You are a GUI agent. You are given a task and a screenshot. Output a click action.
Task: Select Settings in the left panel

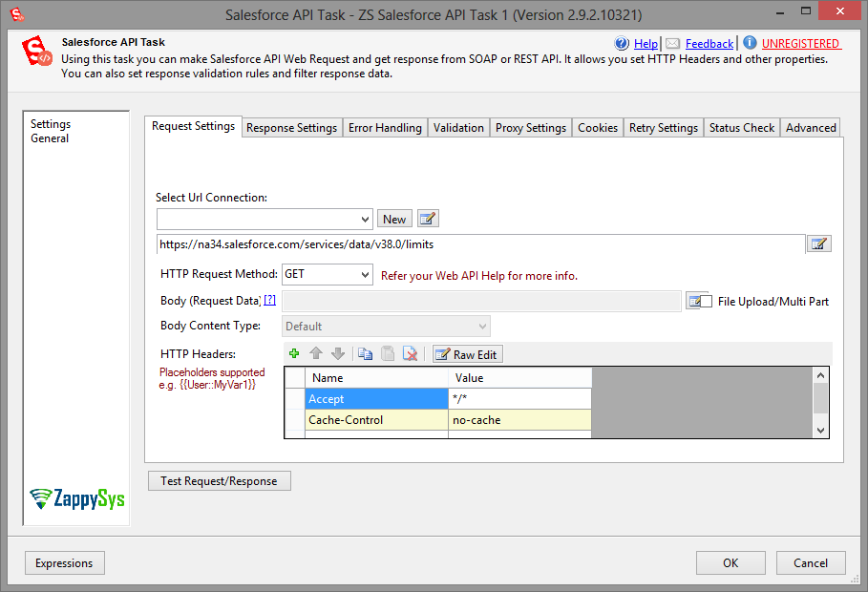[x=51, y=124]
